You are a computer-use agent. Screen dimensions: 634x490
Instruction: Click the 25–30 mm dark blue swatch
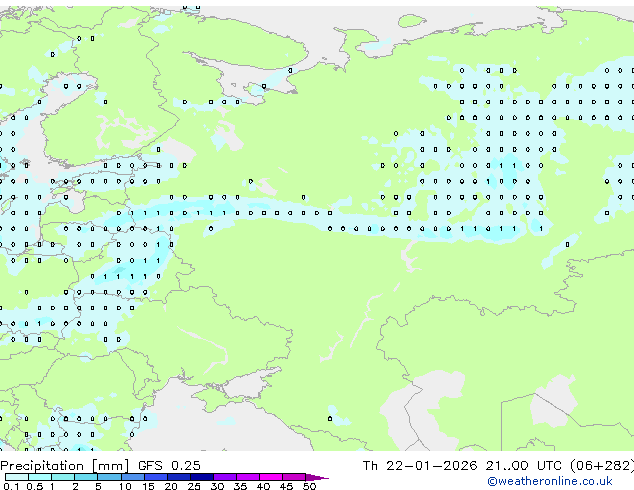[202, 477]
